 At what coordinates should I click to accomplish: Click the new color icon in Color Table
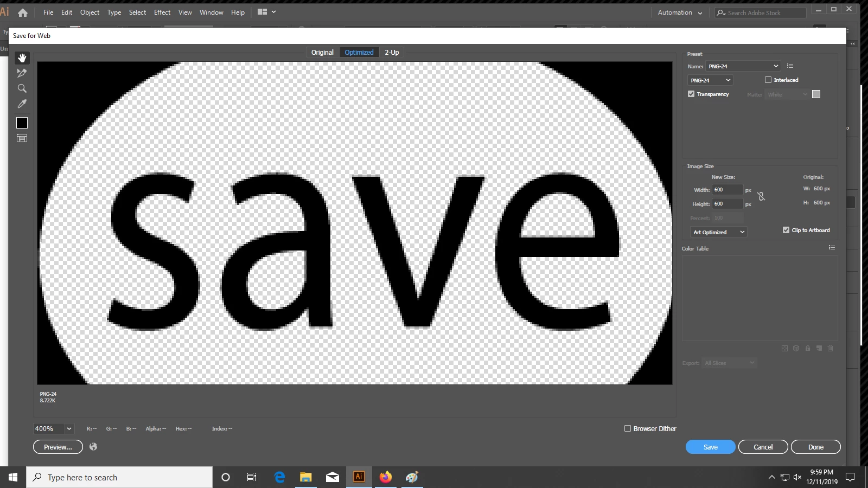coord(819,348)
